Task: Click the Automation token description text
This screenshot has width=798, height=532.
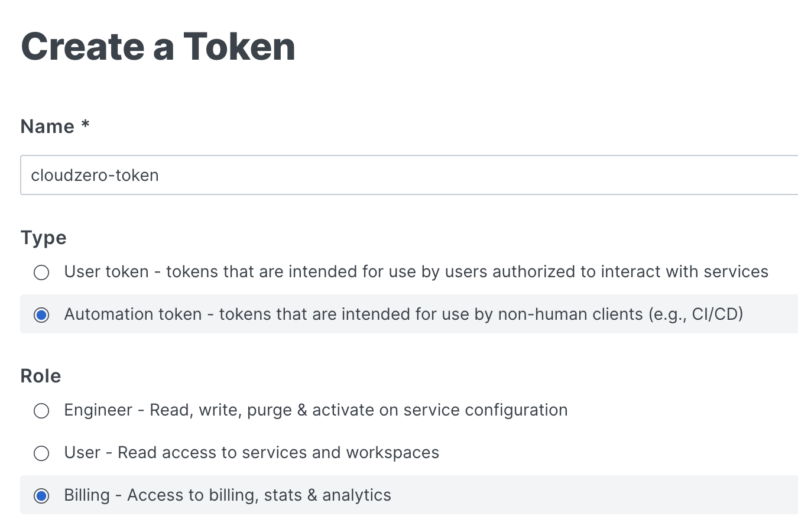Action: [404, 314]
